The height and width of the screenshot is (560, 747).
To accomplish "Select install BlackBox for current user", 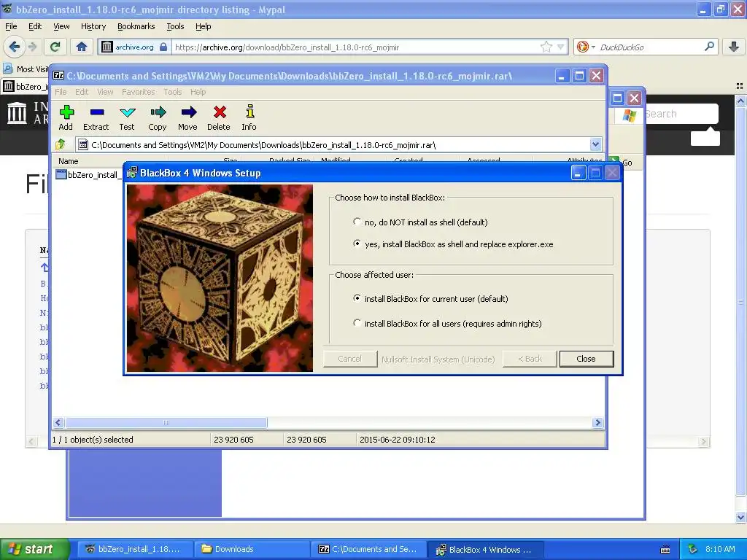I will point(357,298).
